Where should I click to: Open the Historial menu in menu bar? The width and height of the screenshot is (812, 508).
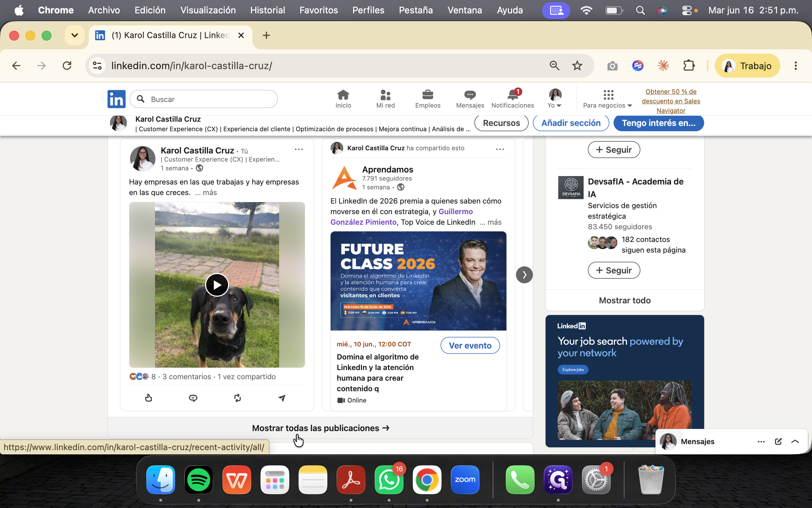[x=267, y=10]
